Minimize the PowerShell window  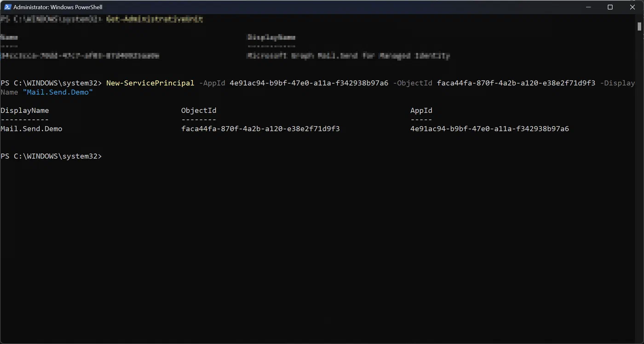click(x=589, y=7)
